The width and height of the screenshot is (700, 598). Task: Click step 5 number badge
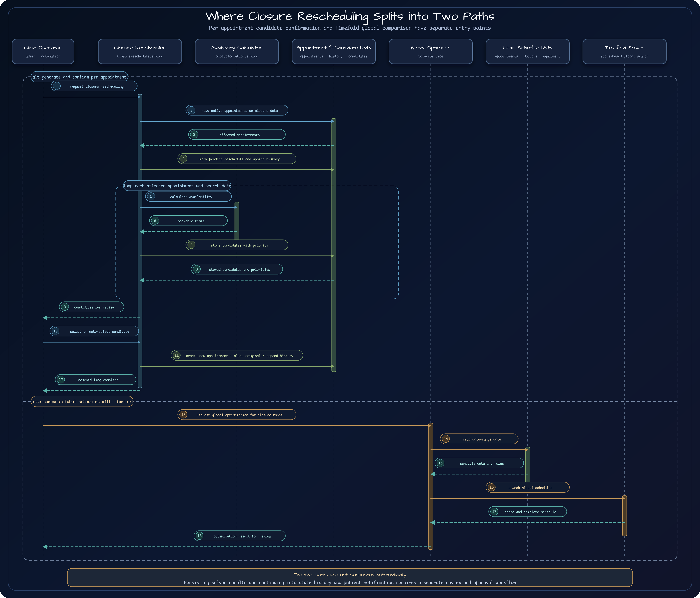coord(151,196)
